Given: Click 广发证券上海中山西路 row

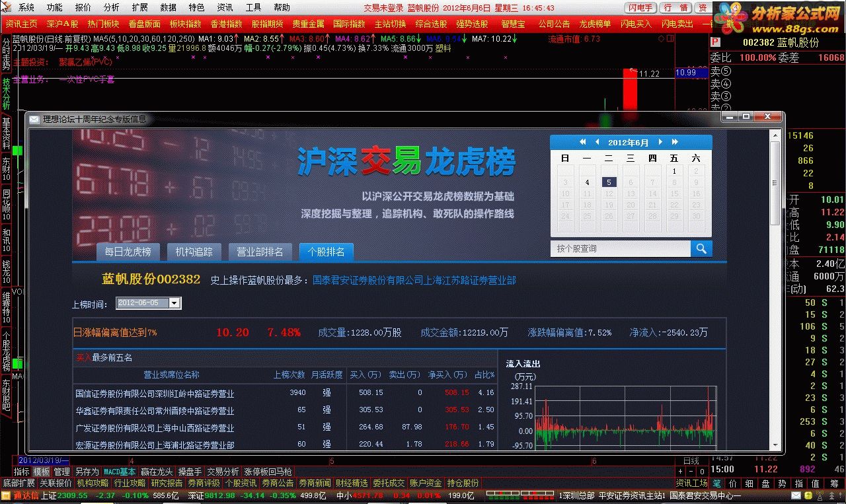Looking at the screenshot, I should [x=284, y=427].
